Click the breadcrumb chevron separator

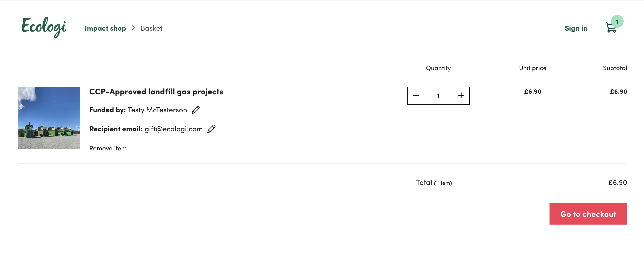tap(133, 28)
